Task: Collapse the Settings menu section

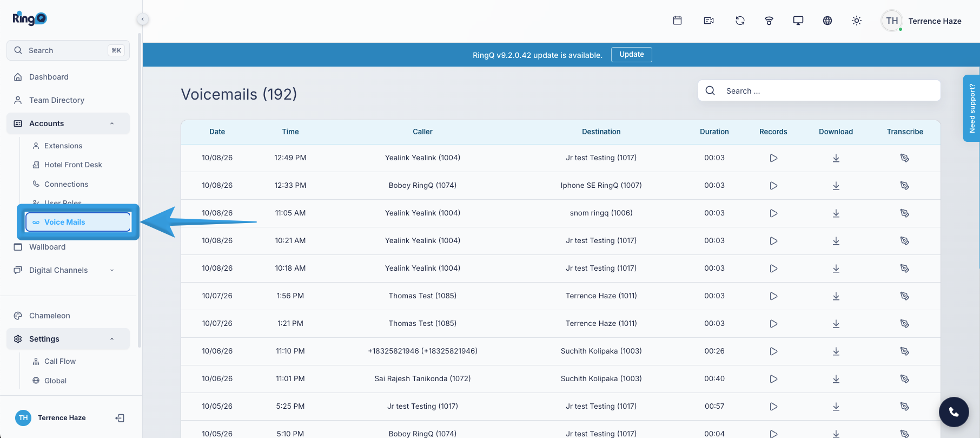Action: click(68, 339)
